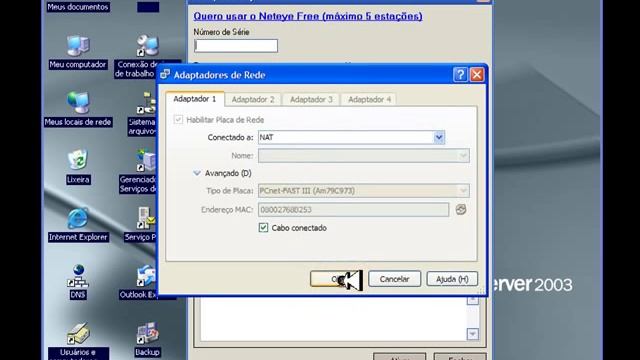The image size is (640, 360).
Task: Click the Ajuda (H) button
Action: [452, 279]
